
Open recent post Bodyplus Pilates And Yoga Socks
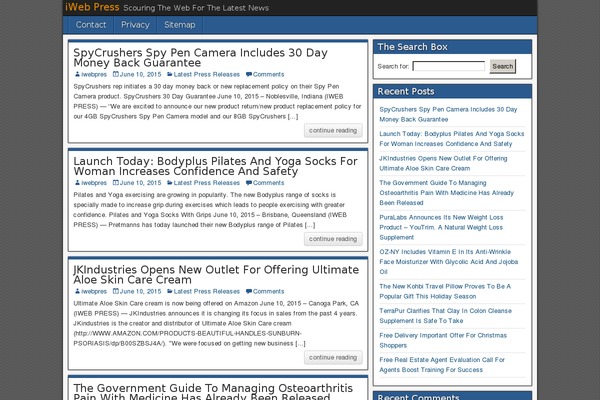tap(452, 139)
